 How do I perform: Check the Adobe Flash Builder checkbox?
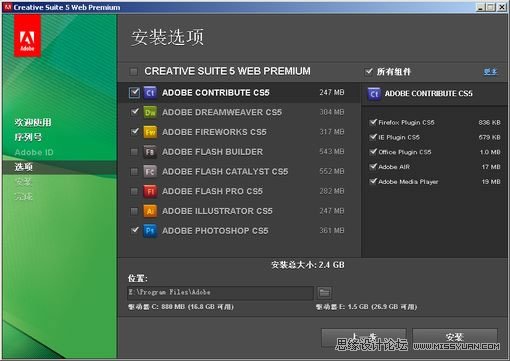[134, 152]
